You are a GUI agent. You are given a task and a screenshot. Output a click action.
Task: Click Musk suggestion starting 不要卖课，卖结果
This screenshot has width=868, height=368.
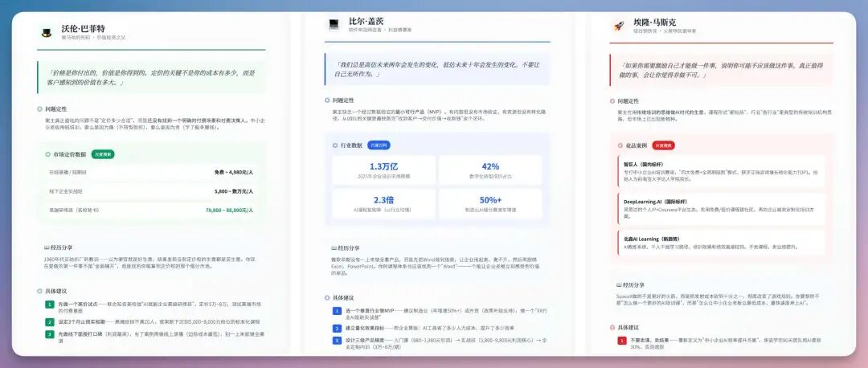pos(727,344)
